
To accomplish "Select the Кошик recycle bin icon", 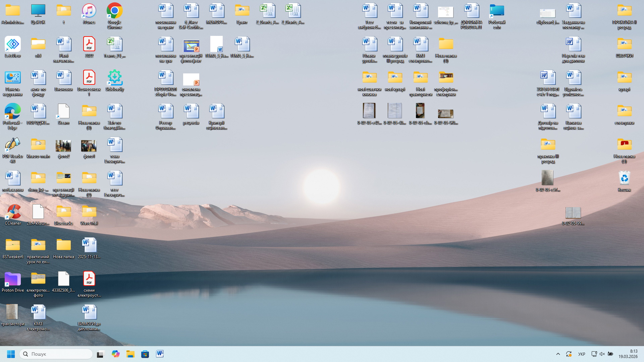I will pyautogui.click(x=624, y=178).
